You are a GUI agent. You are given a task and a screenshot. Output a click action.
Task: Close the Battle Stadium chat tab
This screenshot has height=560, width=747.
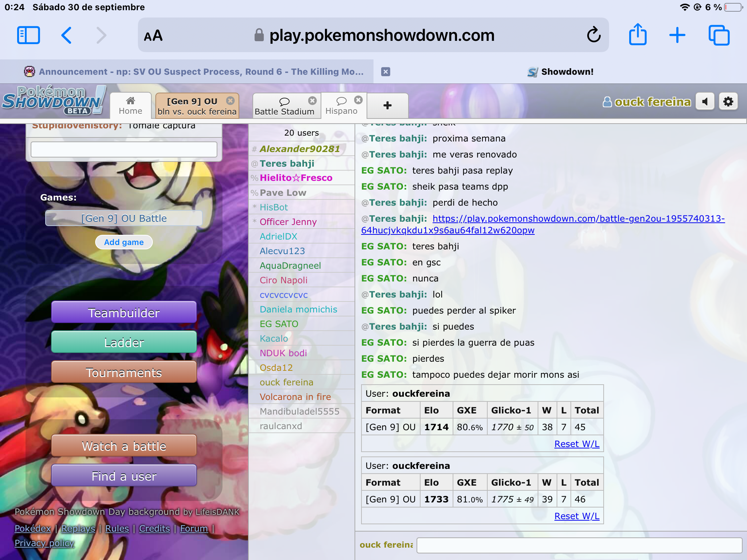pyautogui.click(x=312, y=101)
